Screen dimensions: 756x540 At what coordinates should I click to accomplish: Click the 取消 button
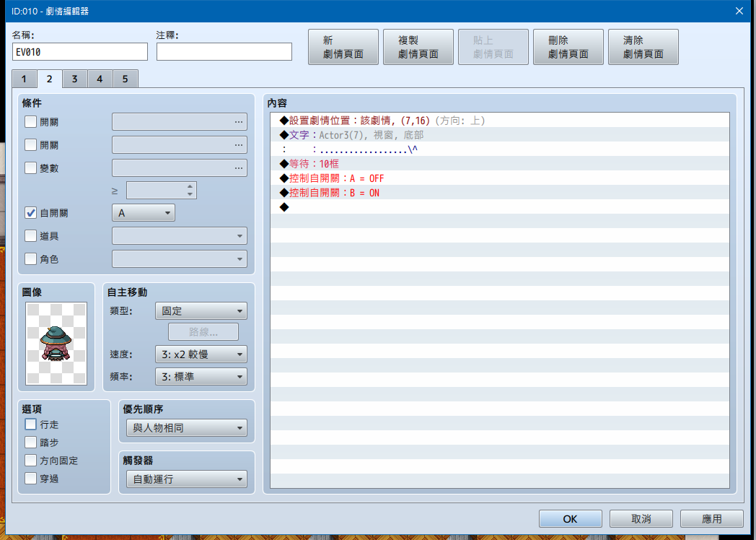click(641, 519)
